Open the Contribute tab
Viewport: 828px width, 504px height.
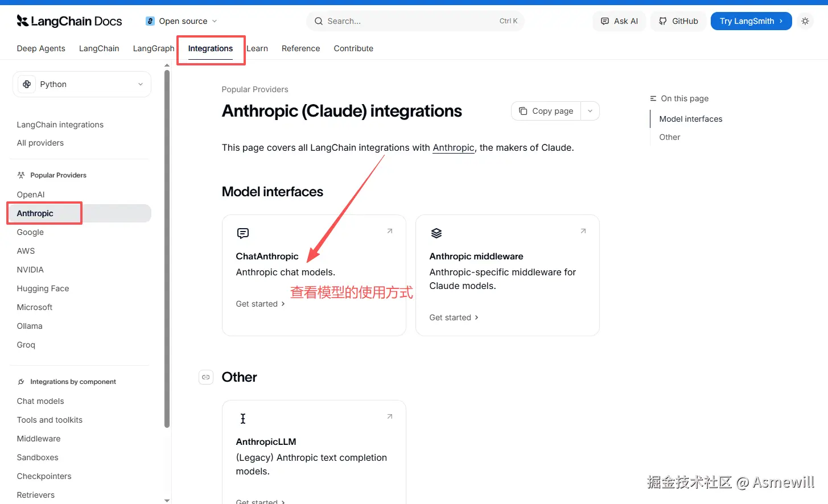coord(353,48)
